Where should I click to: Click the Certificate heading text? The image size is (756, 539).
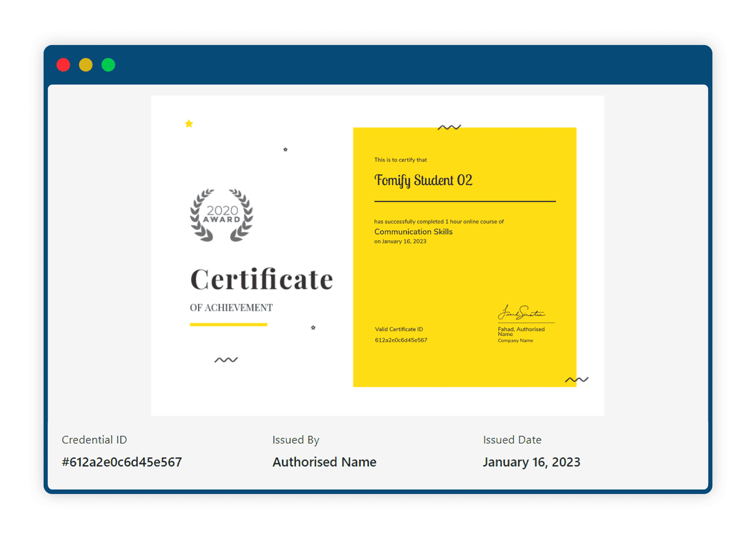click(262, 279)
